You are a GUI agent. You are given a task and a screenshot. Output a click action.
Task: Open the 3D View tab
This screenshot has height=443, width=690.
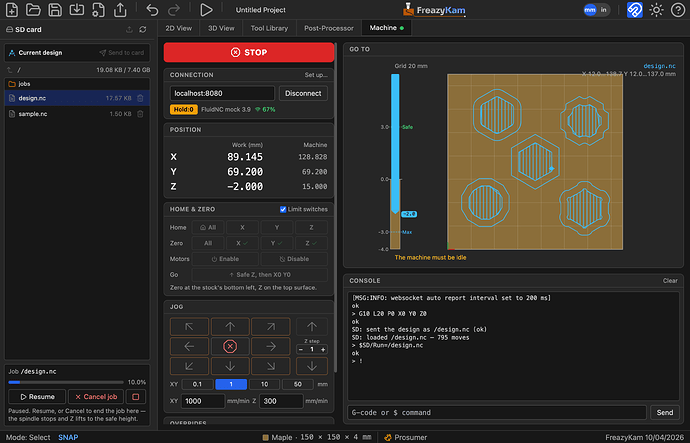(221, 28)
